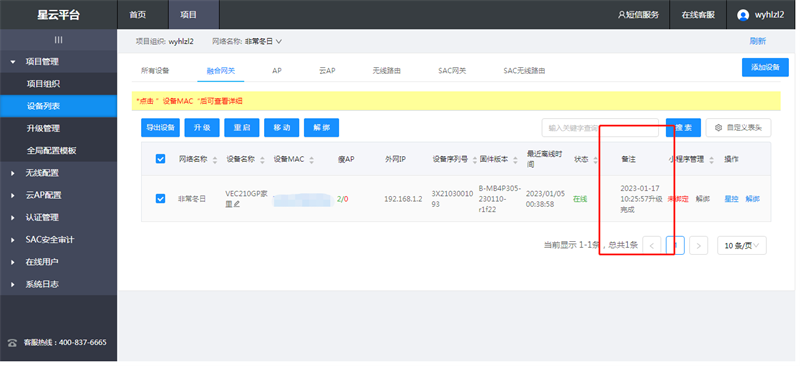
Task: Switch to the 所有设备 tab
Action: [155, 71]
